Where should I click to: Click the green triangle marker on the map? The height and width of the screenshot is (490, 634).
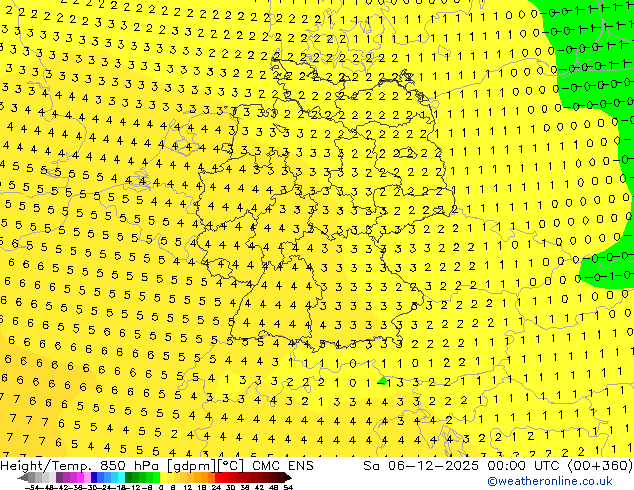point(382,380)
